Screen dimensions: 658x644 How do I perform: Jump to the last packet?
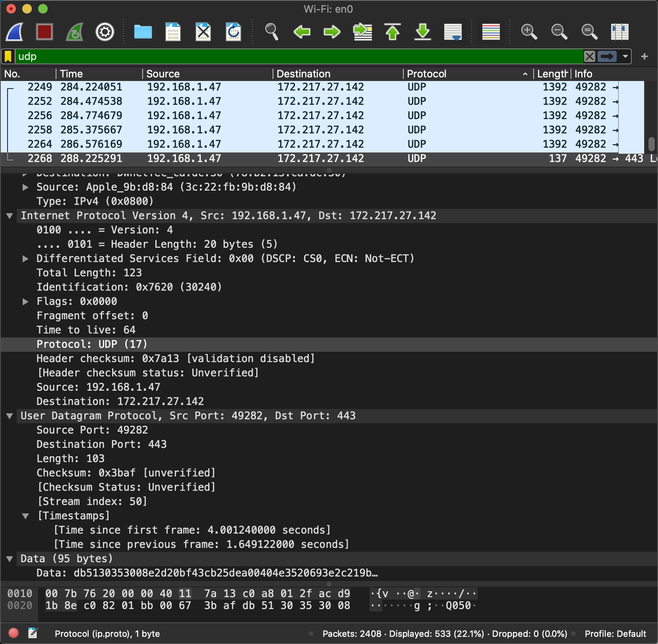pyautogui.click(x=423, y=32)
